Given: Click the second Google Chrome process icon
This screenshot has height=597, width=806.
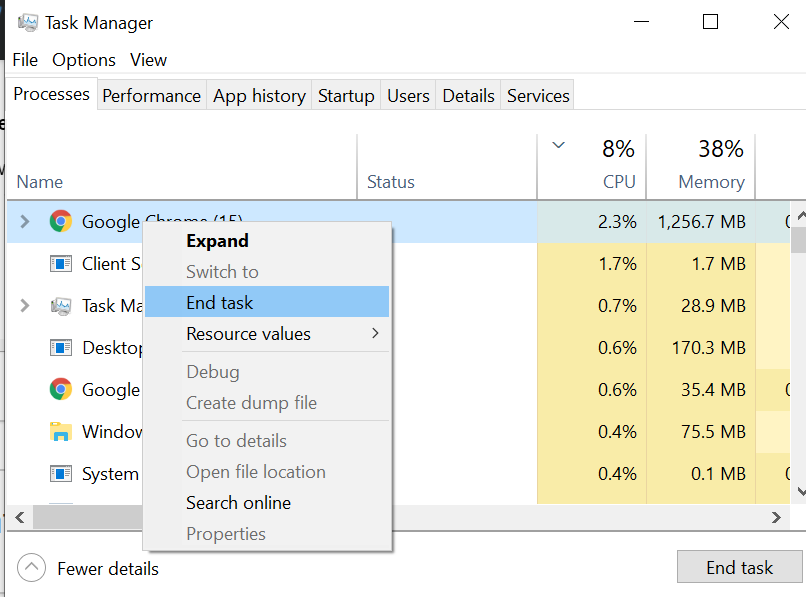Looking at the screenshot, I should click(61, 390).
